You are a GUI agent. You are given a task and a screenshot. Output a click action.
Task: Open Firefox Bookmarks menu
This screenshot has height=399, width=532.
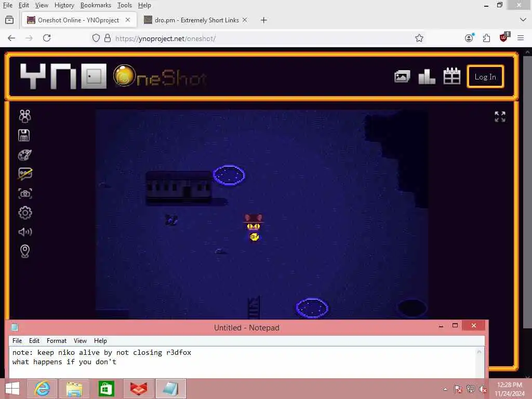tap(96, 5)
